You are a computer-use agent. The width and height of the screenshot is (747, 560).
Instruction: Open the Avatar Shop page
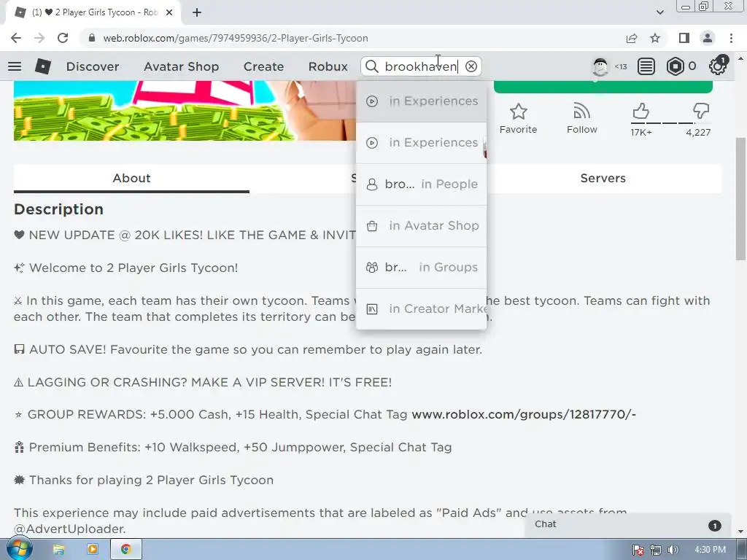tap(181, 66)
